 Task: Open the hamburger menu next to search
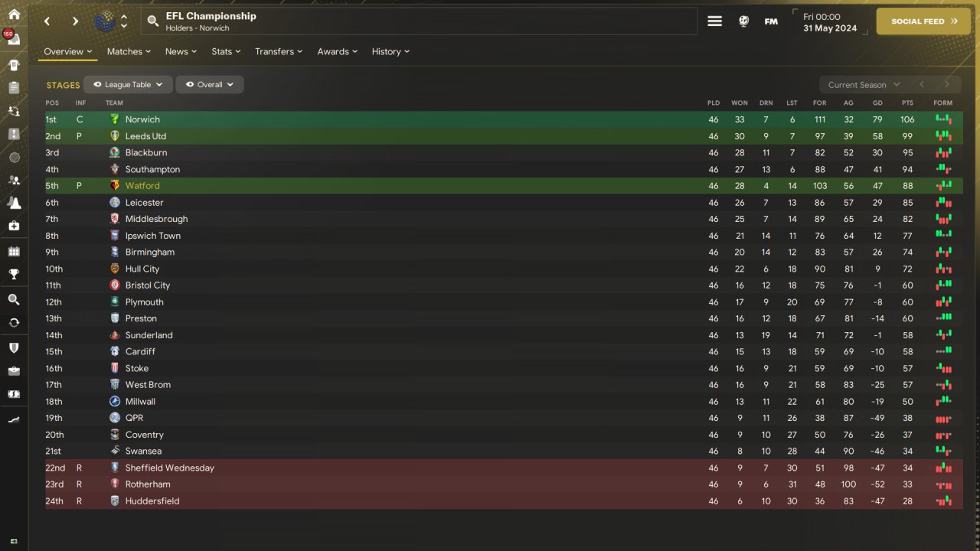click(714, 21)
